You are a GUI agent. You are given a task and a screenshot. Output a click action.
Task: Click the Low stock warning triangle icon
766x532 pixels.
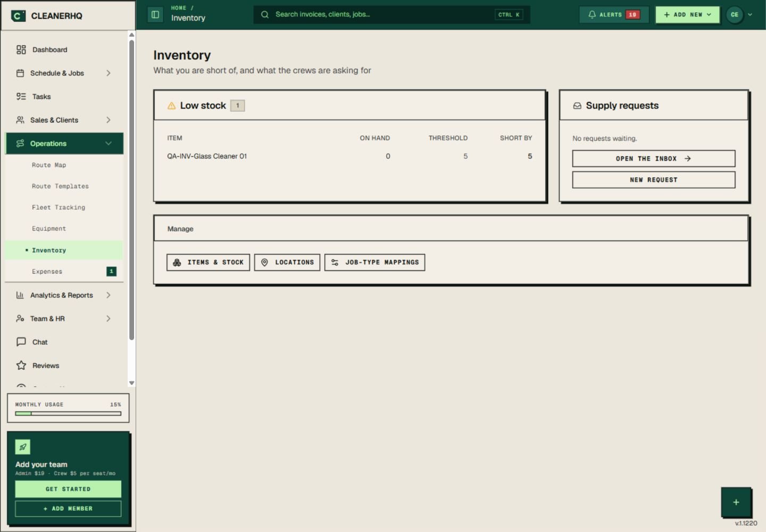171,106
